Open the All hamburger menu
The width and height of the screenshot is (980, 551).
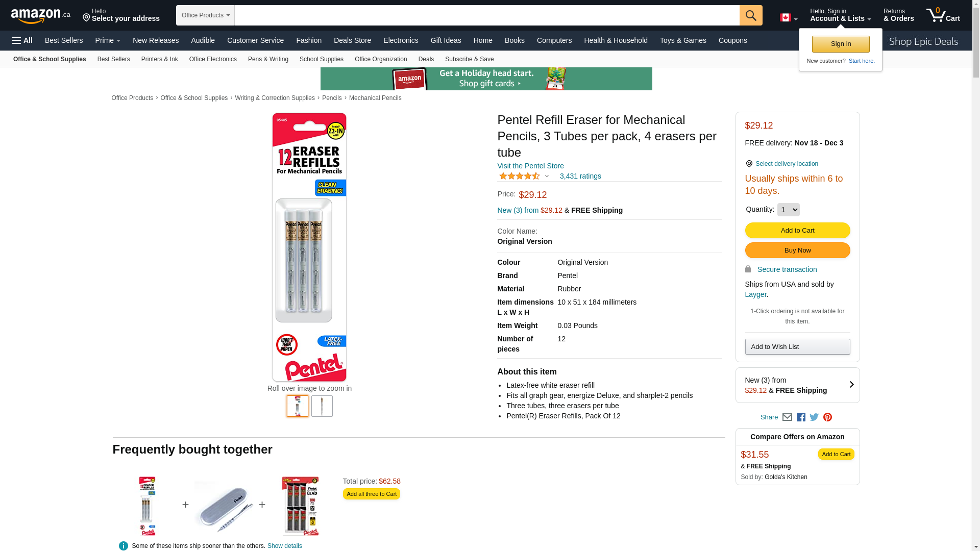(22, 40)
